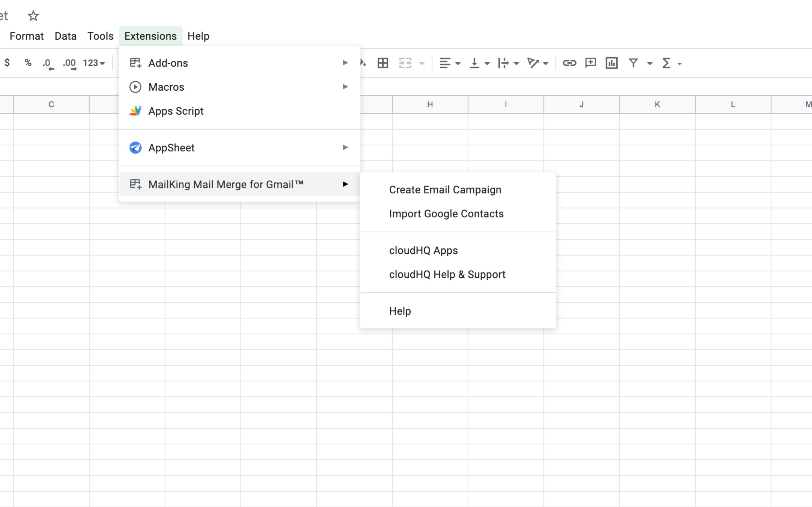Open the filter views dropdown arrow

[650, 63]
